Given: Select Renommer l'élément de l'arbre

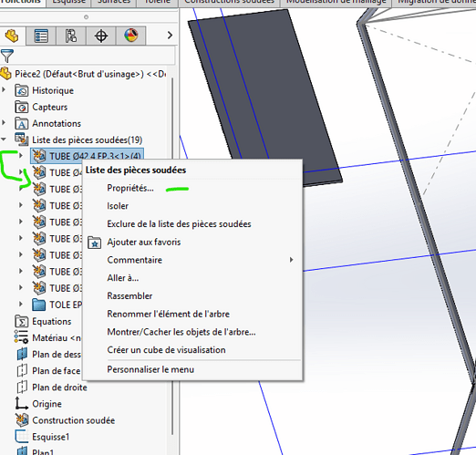Looking at the screenshot, I should pos(168,314).
